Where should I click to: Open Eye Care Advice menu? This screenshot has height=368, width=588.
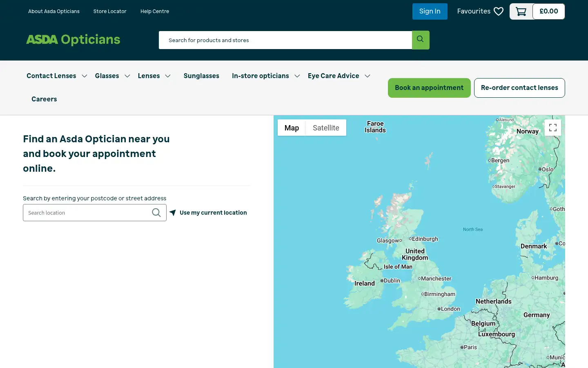click(334, 76)
